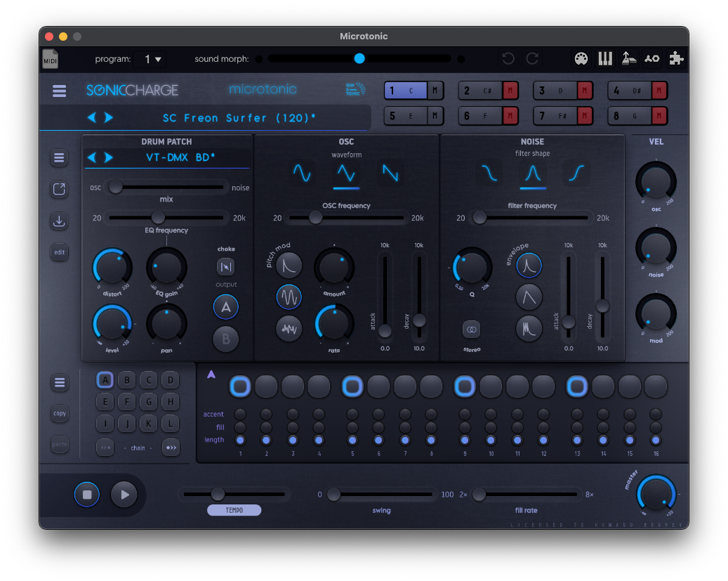Enable the noise stereo toggle
The width and height of the screenshot is (728, 581).
pos(471,328)
